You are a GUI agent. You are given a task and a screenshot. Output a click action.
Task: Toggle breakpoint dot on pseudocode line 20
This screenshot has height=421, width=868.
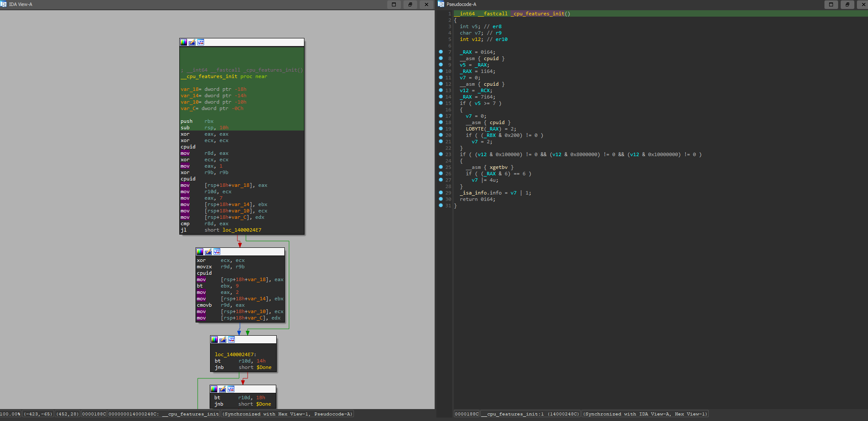tap(441, 135)
